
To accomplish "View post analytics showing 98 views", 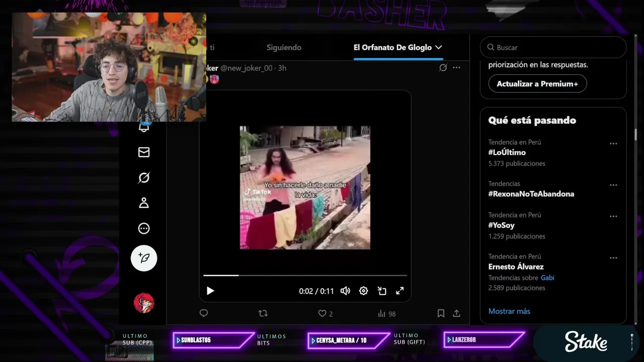I will [x=386, y=314].
